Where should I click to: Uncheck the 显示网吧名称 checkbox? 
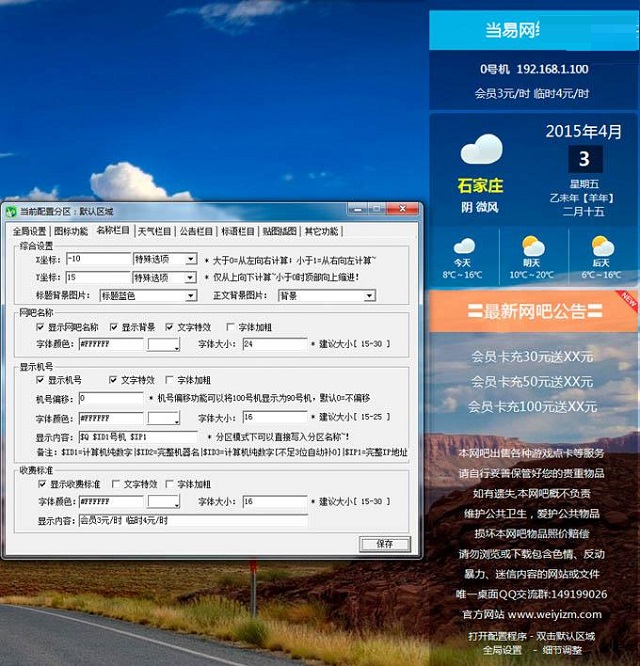point(41,326)
